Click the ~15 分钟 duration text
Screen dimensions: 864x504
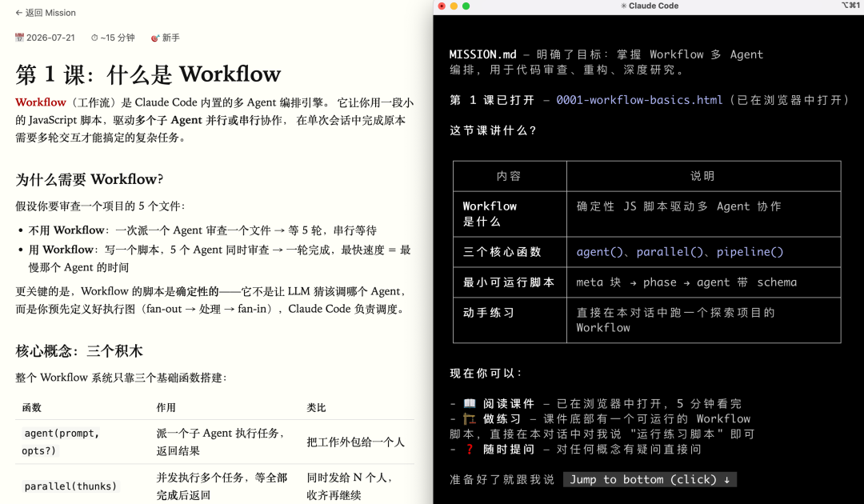pos(118,38)
